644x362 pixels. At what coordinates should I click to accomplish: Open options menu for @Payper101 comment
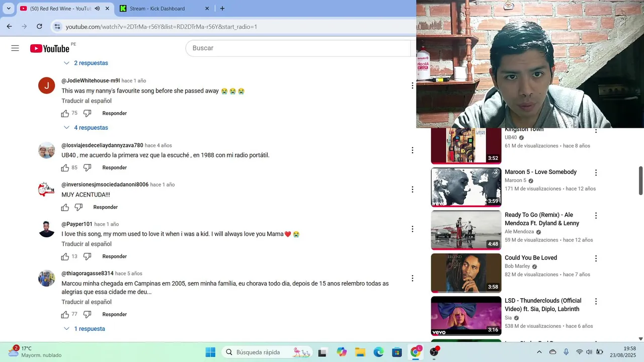[x=412, y=229]
